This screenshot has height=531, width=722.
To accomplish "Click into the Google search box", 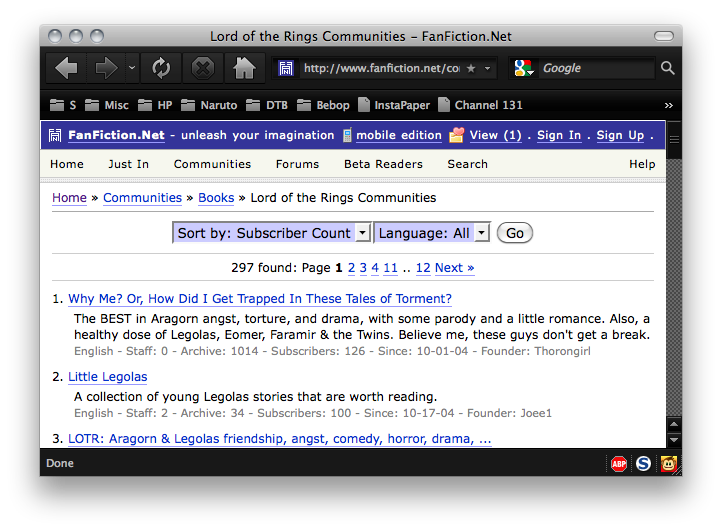I will (596, 68).
